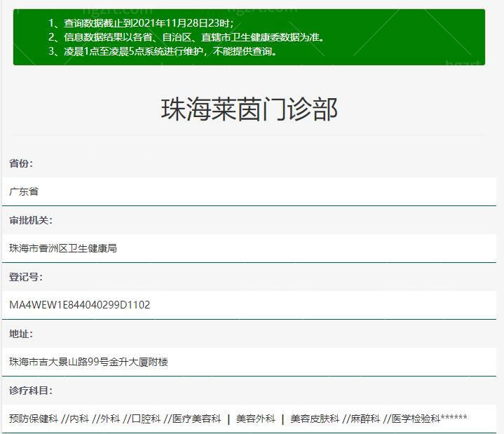Click the heading 珠海莱茵门诊部
The height and width of the screenshot is (434, 504).
tap(249, 109)
